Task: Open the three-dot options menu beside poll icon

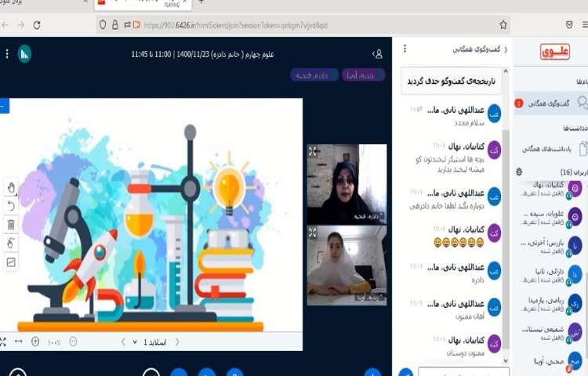Action: point(7,54)
